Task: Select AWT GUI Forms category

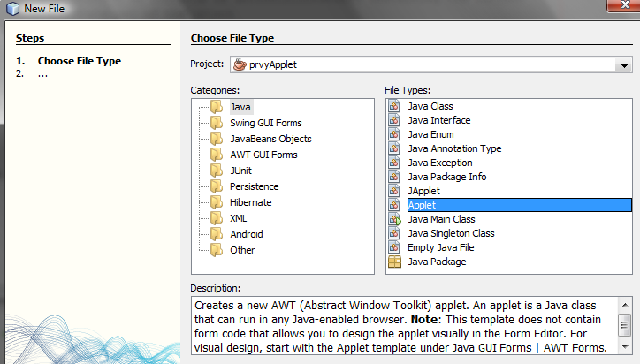Action: point(263,155)
